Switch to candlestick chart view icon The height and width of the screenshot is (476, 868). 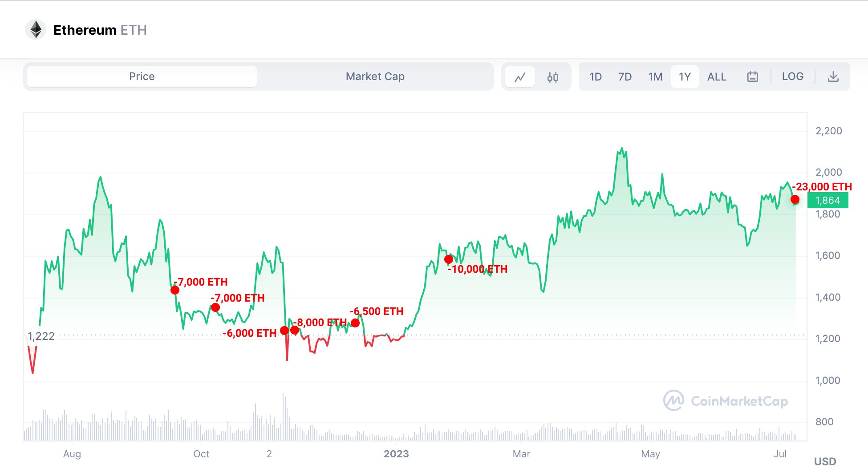pyautogui.click(x=553, y=77)
